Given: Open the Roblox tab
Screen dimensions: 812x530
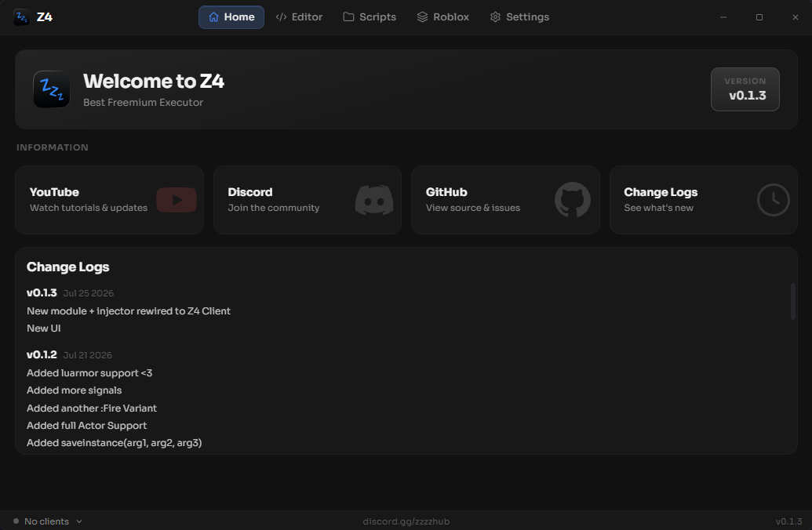Looking at the screenshot, I should (442, 17).
